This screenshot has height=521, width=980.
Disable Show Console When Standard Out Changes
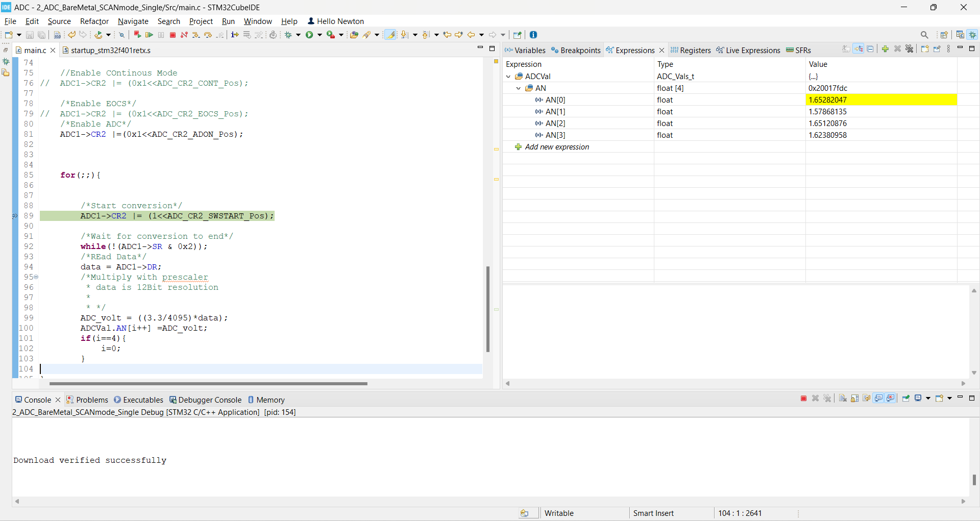(x=878, y=399)
